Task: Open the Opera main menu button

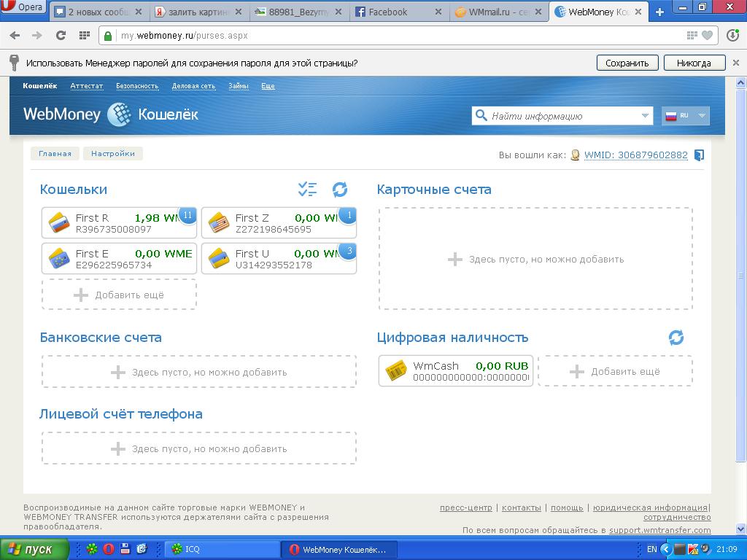Action: [x=23, y=7]
